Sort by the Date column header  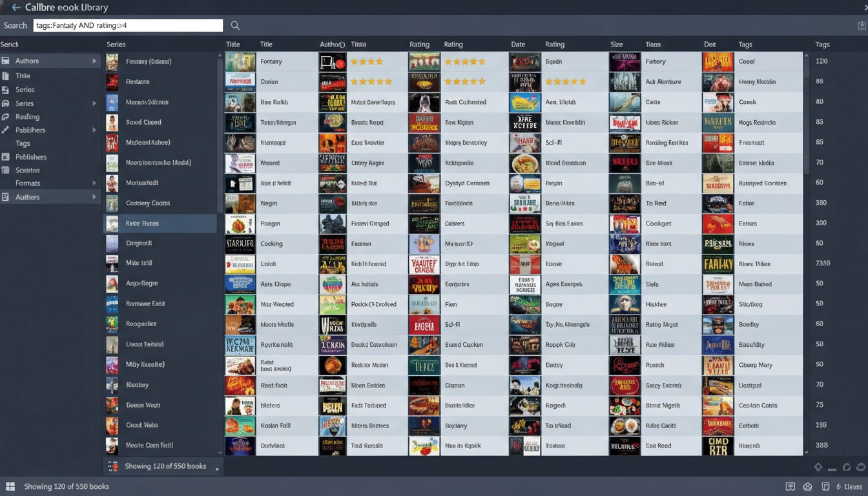coord(518,45)
